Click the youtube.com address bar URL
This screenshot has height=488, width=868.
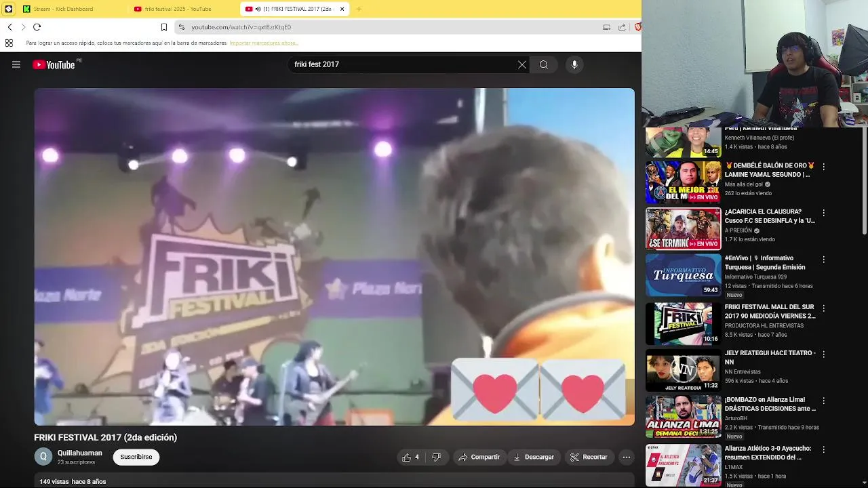pos(241,27)
